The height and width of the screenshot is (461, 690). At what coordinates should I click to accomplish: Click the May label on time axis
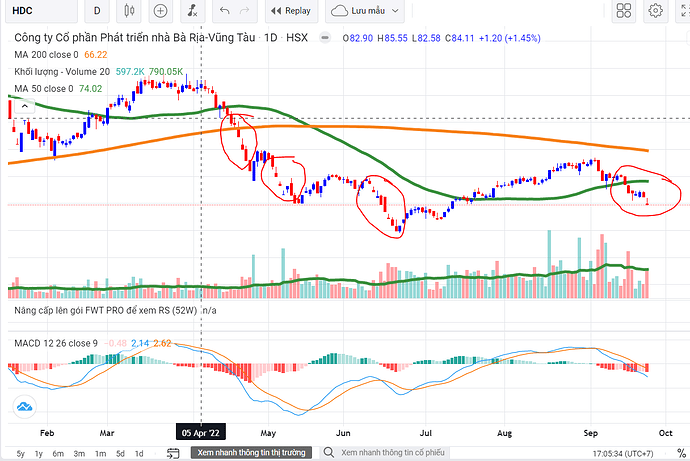(x=268, y=433)
